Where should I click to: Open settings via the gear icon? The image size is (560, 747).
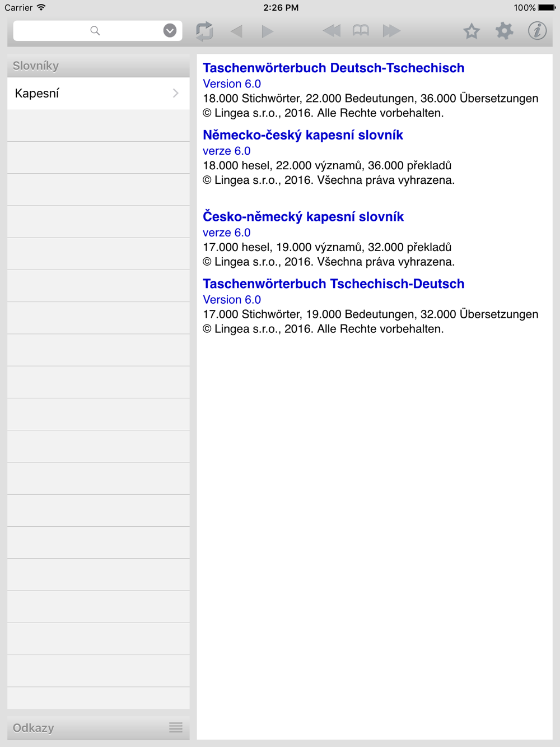click(505, 31)
